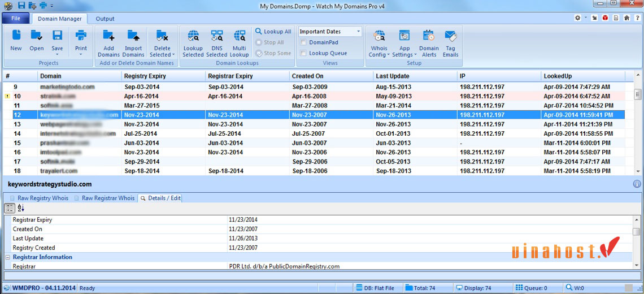
Task: Open dropdown arrow next to gear icon
Action: [586, 18]
